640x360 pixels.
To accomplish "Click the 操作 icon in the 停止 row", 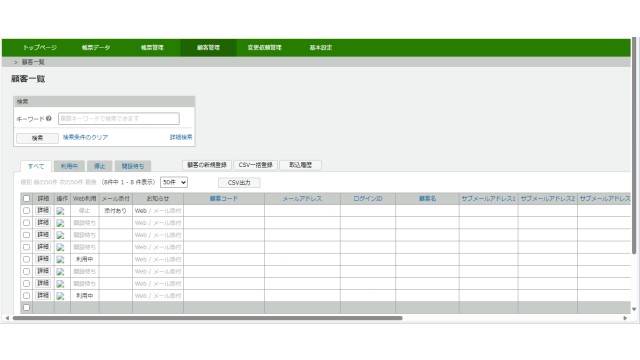I will 60,211.
